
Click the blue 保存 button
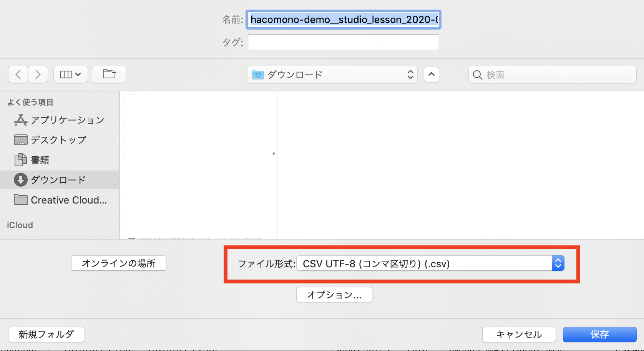(x=599, y=334)
